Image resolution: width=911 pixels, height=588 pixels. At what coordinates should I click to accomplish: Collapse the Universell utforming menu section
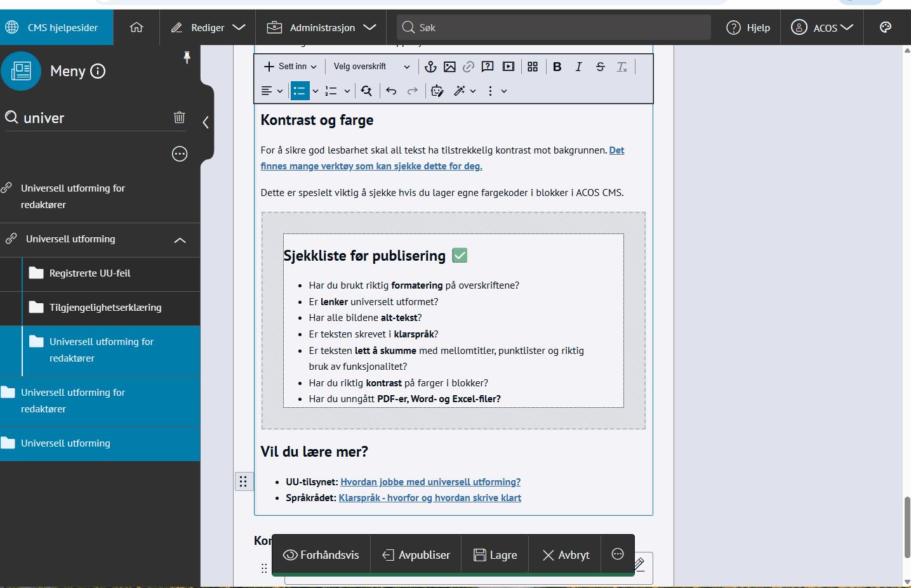[180, 240]
